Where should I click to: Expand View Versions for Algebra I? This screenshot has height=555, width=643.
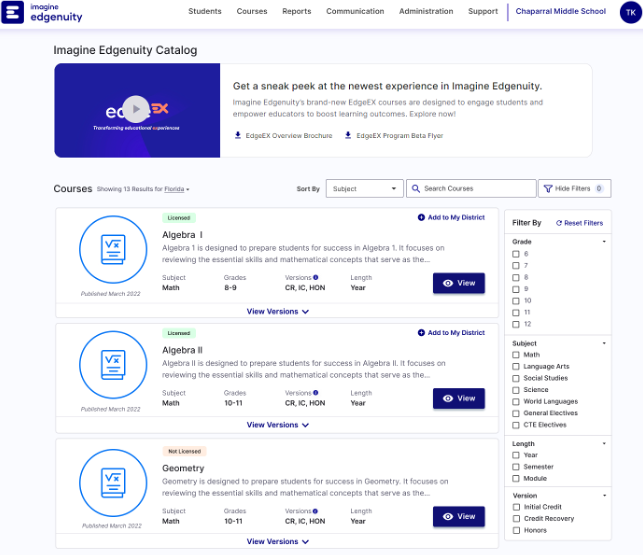pyautogui.click(x=277, y=311)
